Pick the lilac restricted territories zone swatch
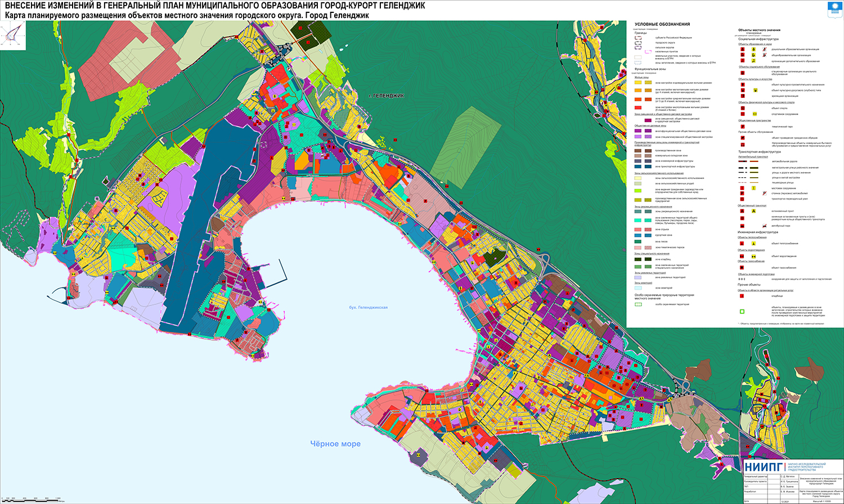This screenshot has width=844, height=504. coord(639,277)
